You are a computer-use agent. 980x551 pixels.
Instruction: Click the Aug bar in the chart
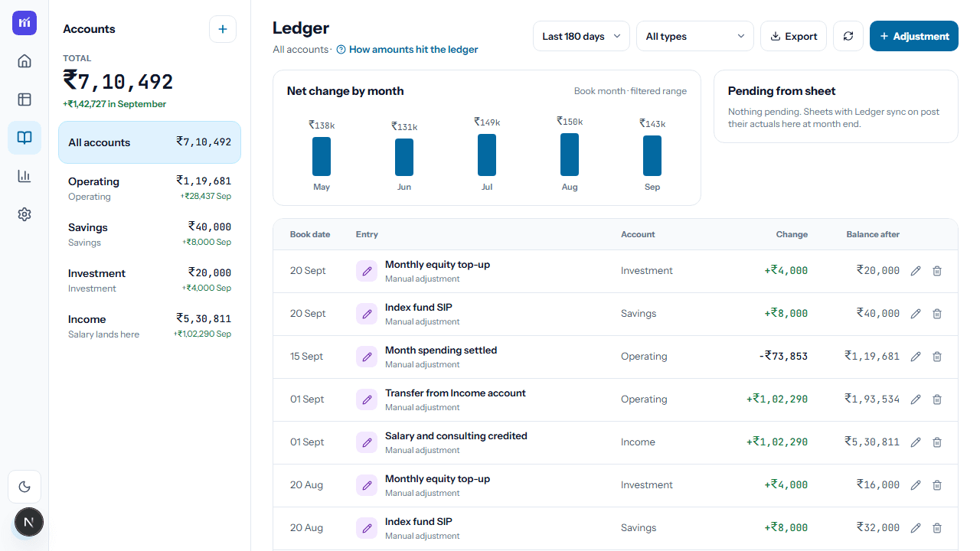click(570, 155)
